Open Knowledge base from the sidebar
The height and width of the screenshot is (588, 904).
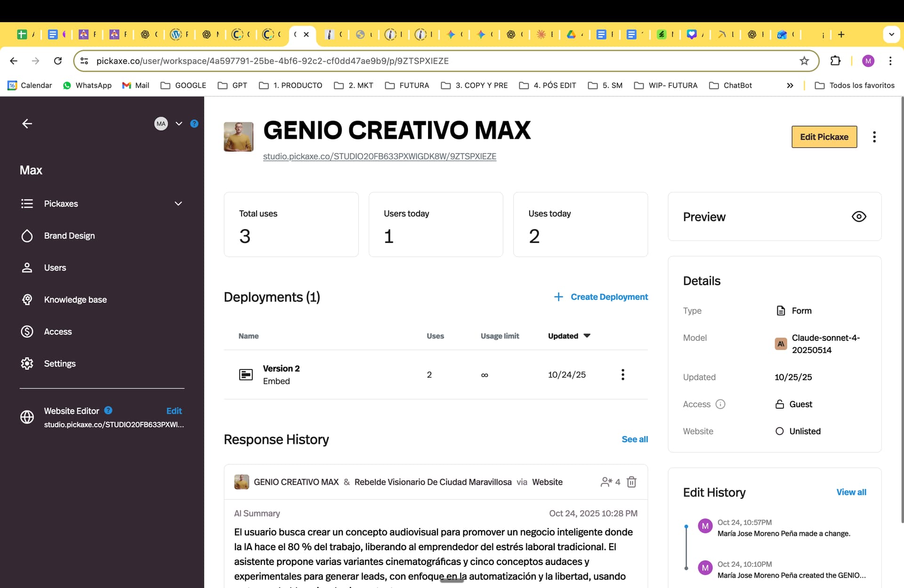(75, 299)
